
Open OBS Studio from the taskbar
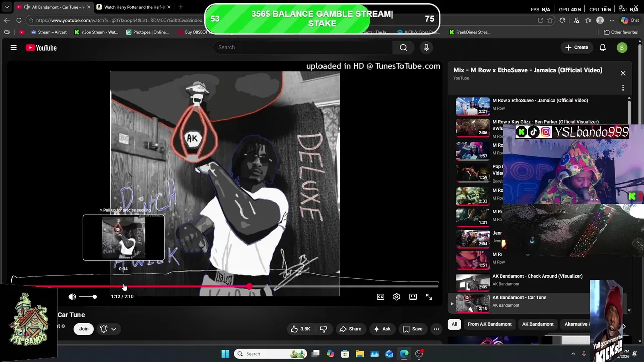coord(419,354)
